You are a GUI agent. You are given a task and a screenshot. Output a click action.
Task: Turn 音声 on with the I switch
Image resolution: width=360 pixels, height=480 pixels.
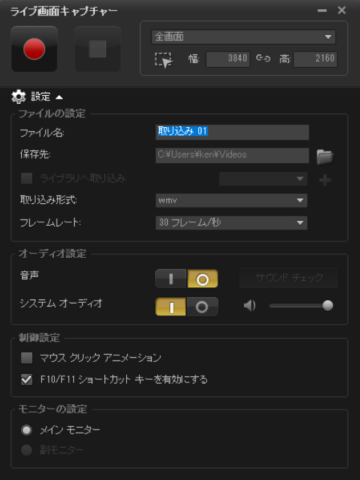(x=171, y=279)
